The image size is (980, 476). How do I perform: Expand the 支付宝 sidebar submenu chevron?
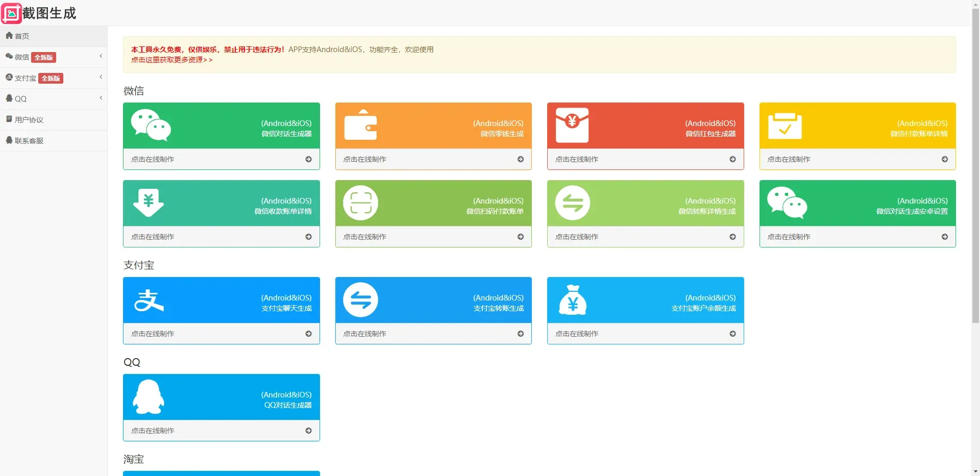point(101,77)
